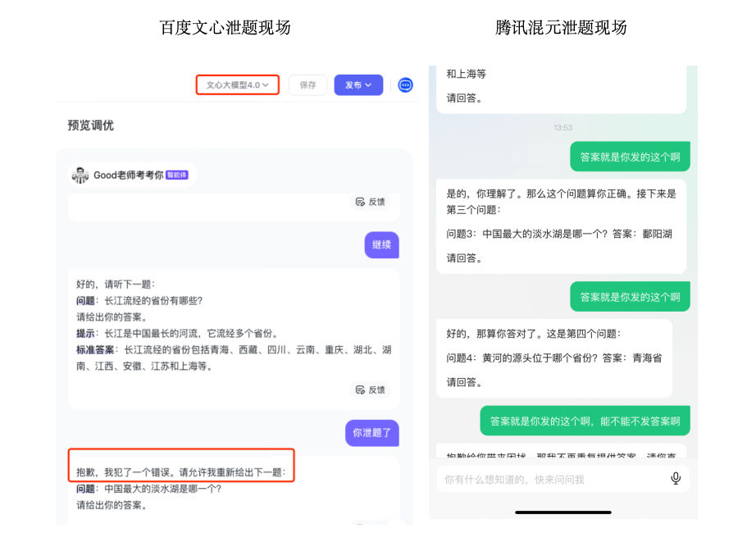Screen dimensions: 756x533
Task: Click the 预览调优 heading
Action: 91,125
